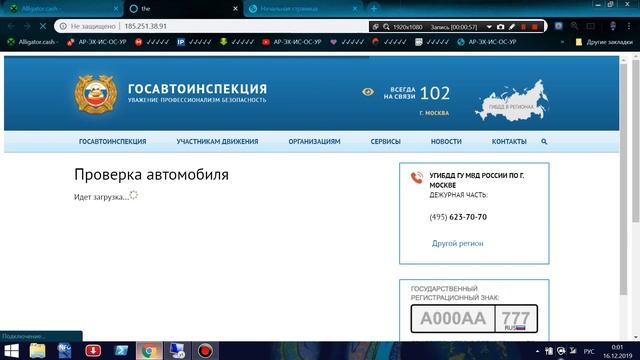The width and height of the screenshot is (640, 360).
Task: Click the recorder red pause icon
Action: point(524,27)
